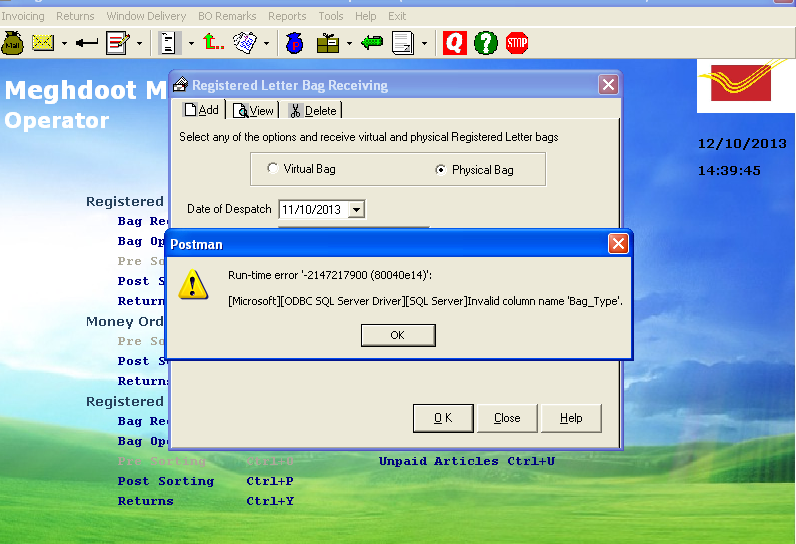
Task: Click O K button in Bag Receiving window
Action: coord(443,418)
